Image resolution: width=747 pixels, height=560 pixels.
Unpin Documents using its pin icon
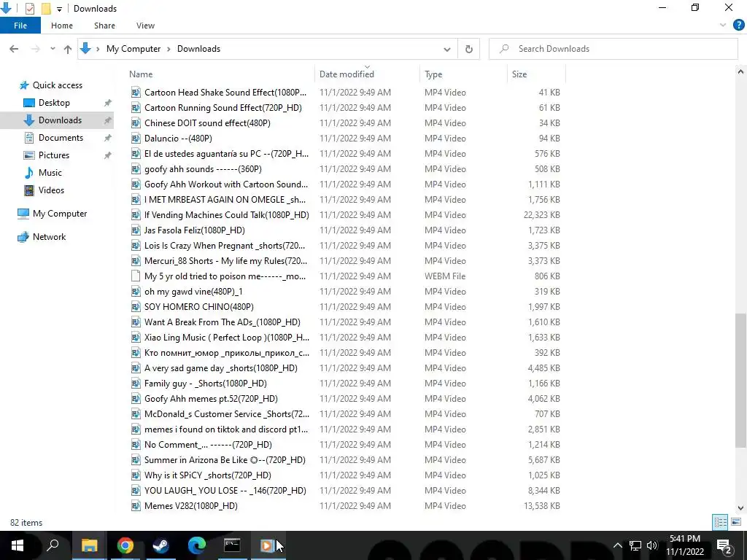click(108, 138)
